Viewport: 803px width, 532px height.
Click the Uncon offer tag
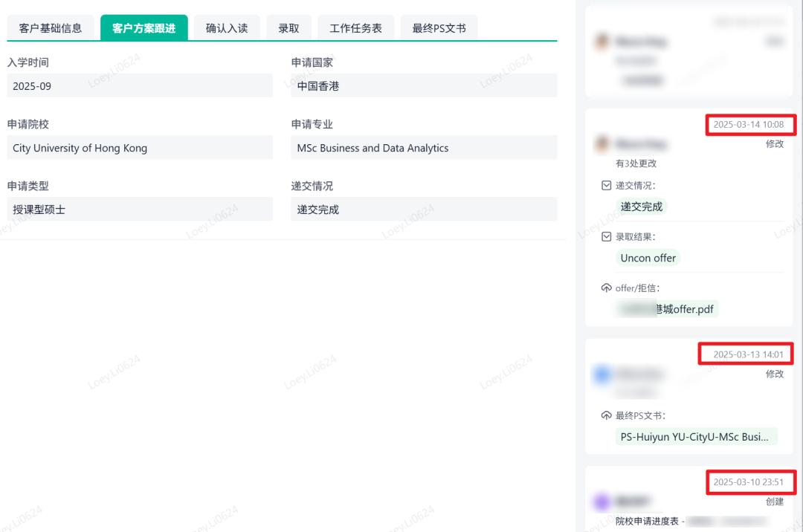(648, 258)
